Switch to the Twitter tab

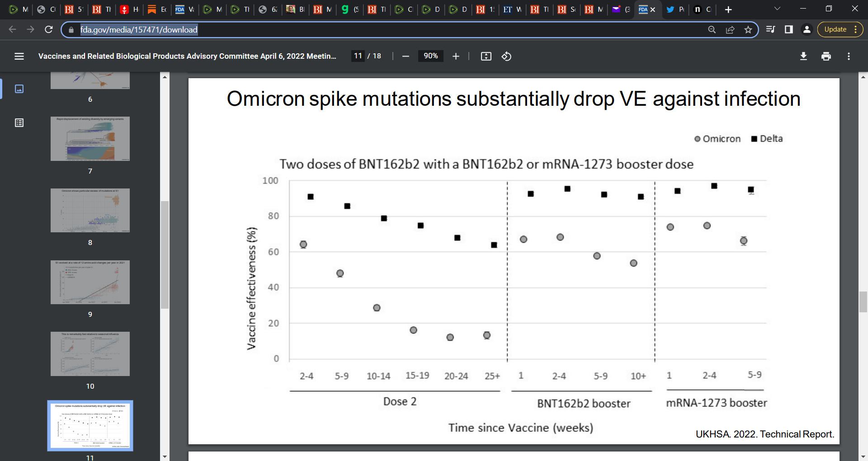pos(675,9)
